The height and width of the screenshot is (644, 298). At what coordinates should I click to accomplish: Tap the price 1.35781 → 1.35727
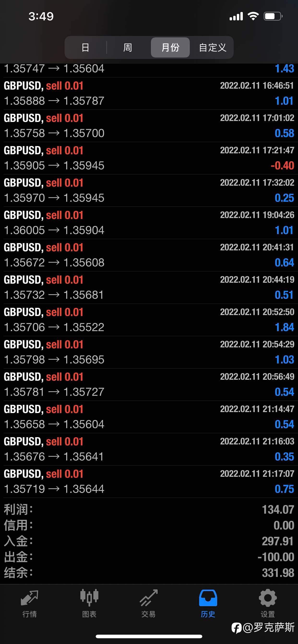coord(54,392)
